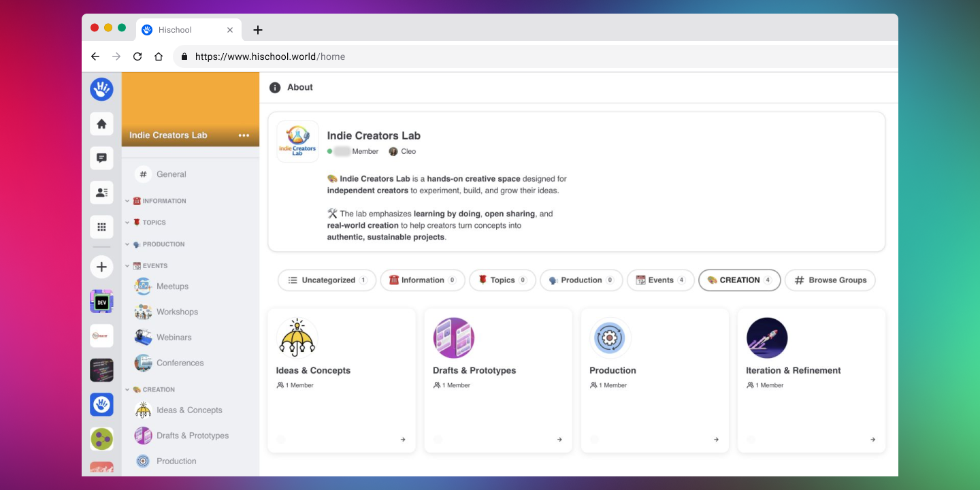Screen dimensions: 980x490
Task: Open the apps grid icon in the rail
Action: [x=101, y=227]
